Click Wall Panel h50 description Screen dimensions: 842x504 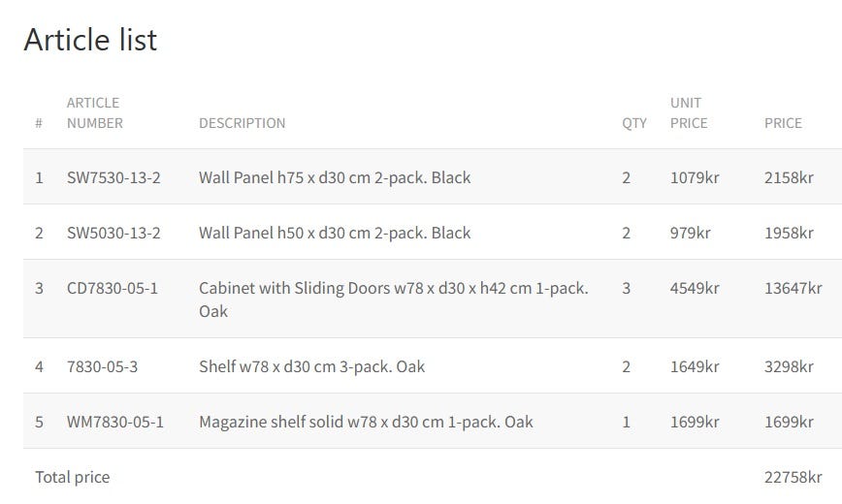coord(335,233)
